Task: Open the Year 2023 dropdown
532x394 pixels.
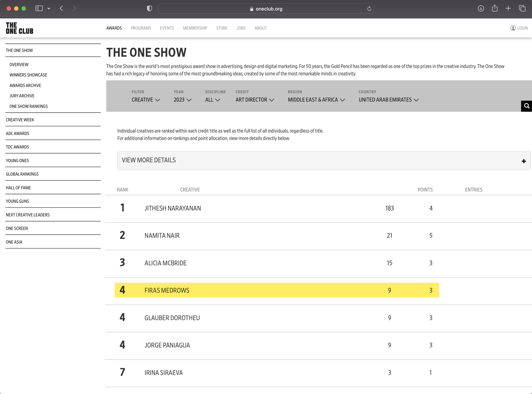Action: click(x=182, y=100)
